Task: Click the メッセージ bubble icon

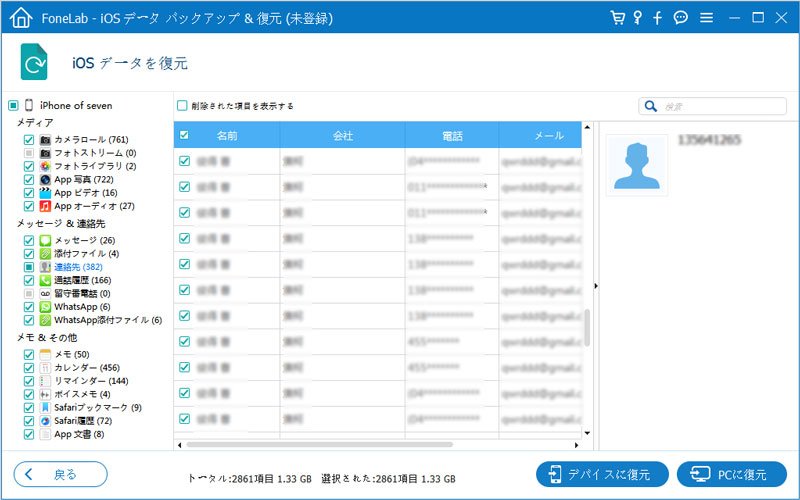Action: 45,240
